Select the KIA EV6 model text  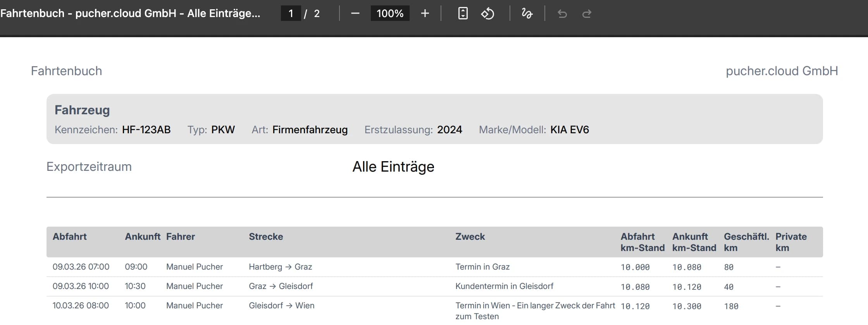click(x=570, y=129)
